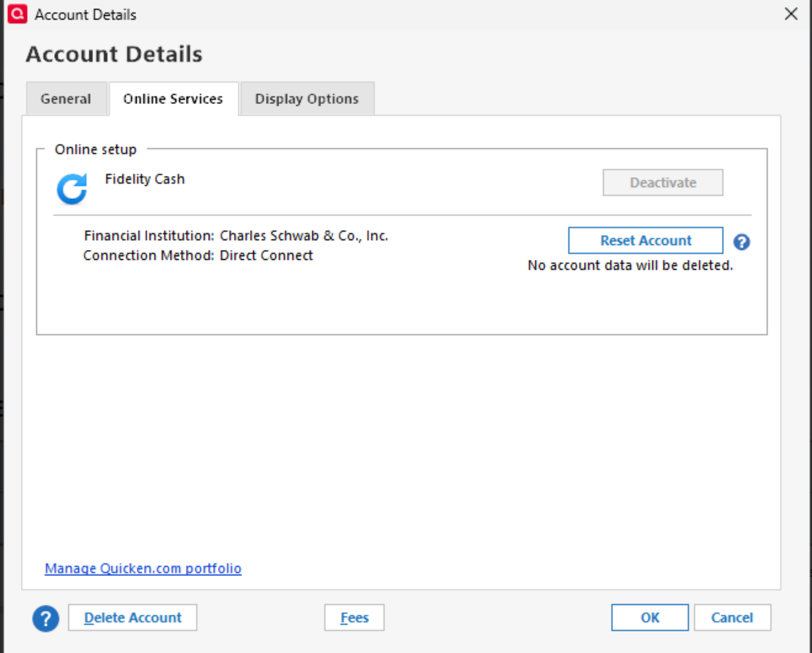Image resolution: width=812 pixels, height=653 pixels.
Task: Switch to the General tab
Action: pos(66,98)
